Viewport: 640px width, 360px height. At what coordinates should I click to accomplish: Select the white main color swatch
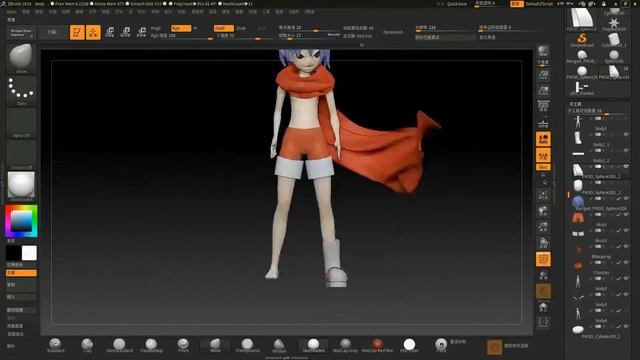pyautogui.click(x=29, y=253)
